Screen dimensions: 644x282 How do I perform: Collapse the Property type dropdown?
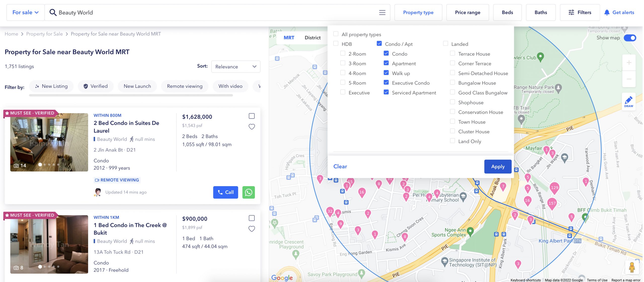point(418,12)
